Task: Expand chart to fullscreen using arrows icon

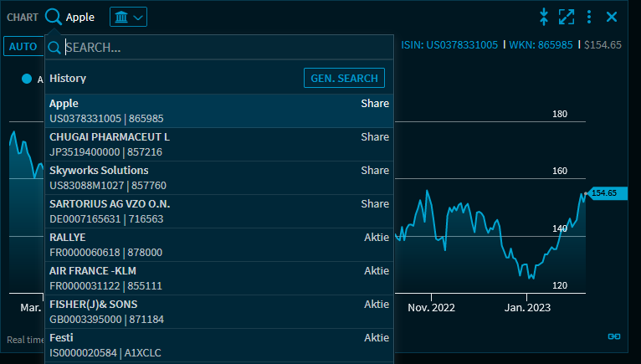Action: 567,17
